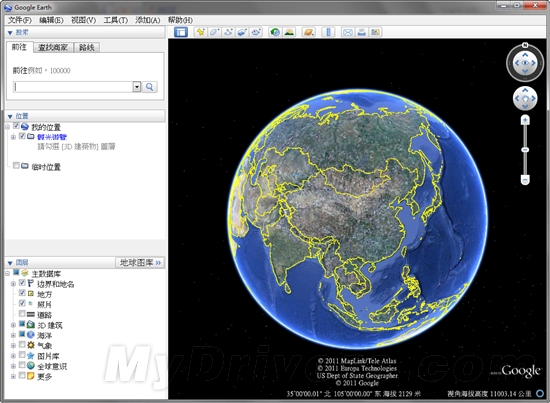The width and height of the screenshot is (550, 403).
Task: Switch planets with the Saturn icon
Action: (309, 32)
